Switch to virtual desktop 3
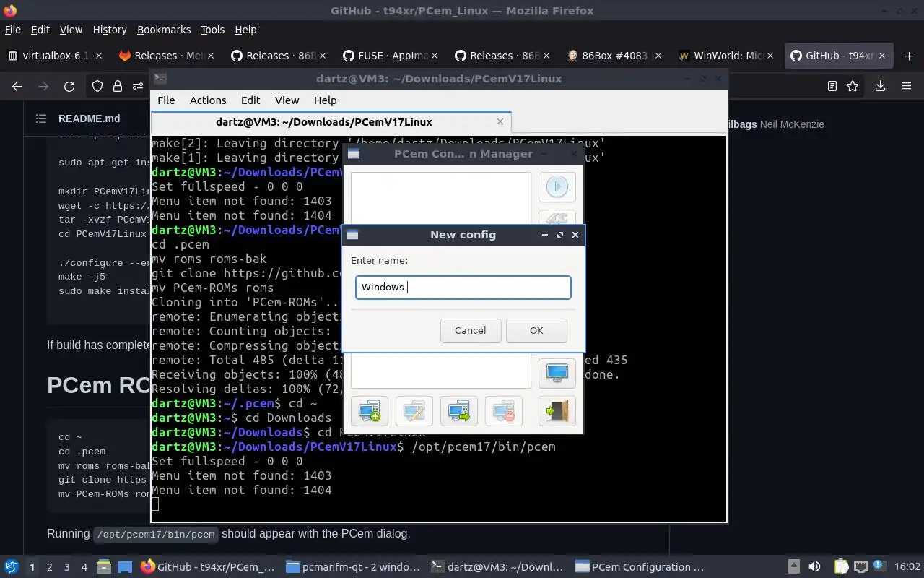 pyautogui.click(x=67, y=567)
